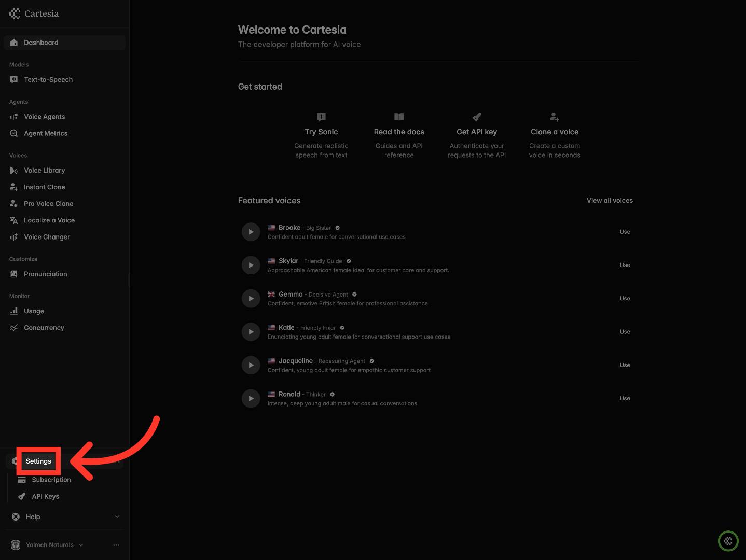Play the Skylar voice sample

pos(251,265)
